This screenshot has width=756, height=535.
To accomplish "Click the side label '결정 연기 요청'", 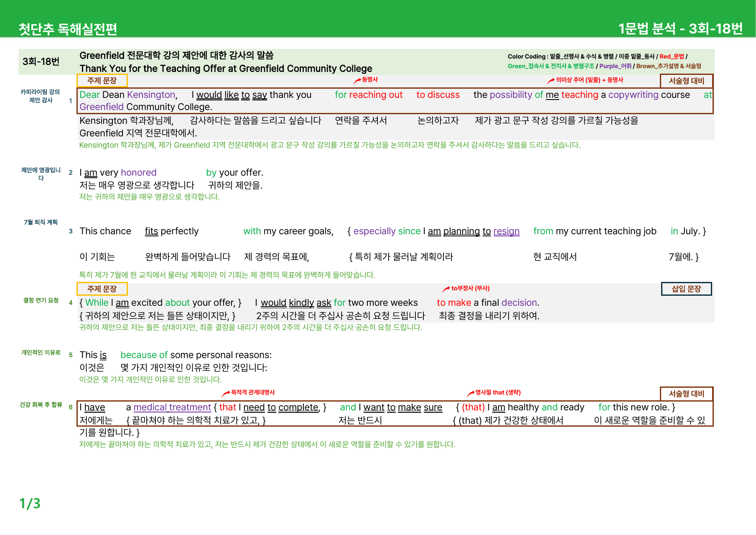I will (x=41, y=300).
